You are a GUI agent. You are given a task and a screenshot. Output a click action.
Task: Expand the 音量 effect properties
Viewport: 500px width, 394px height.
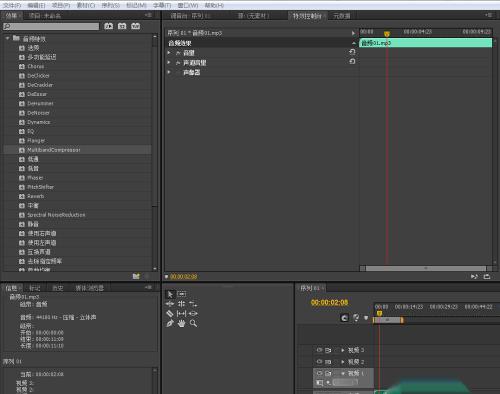click(169, 53)
